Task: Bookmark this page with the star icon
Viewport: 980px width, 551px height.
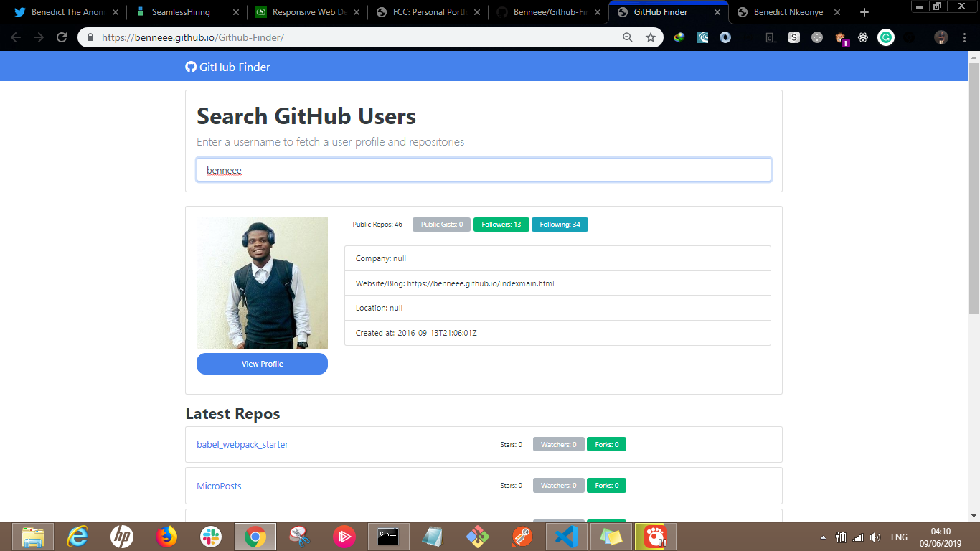Action: point(651,37)
